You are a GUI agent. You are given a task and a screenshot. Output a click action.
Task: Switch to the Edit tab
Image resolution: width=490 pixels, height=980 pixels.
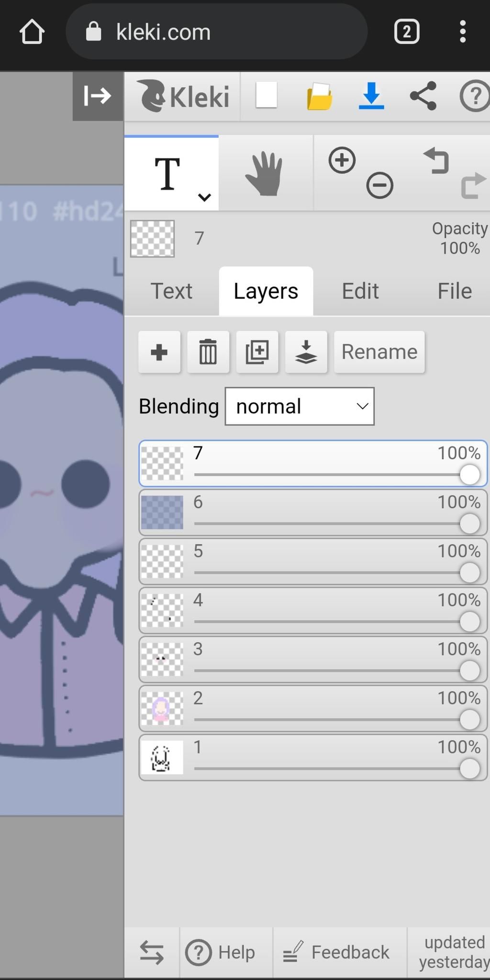360,291
